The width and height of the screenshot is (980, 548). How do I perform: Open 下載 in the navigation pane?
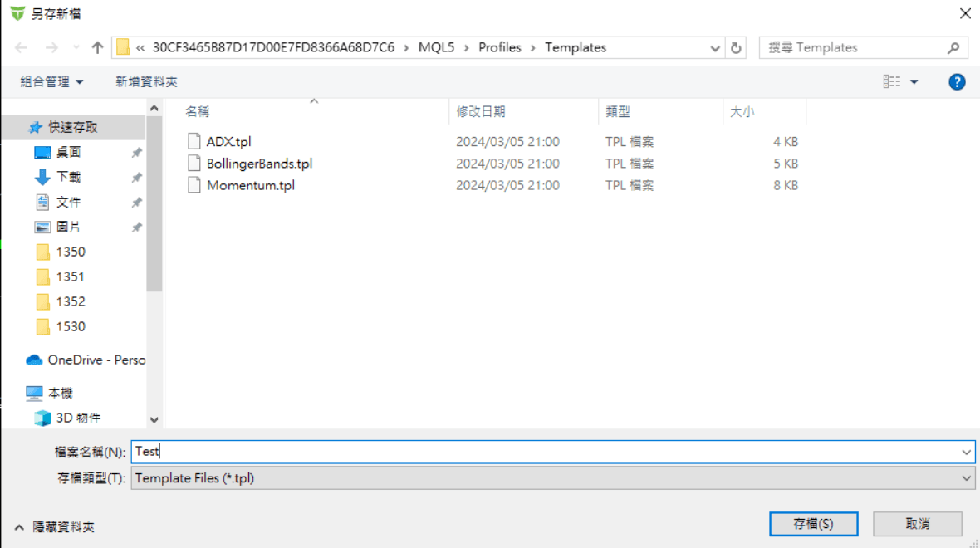pyautogui.click(x=68, y=178)
